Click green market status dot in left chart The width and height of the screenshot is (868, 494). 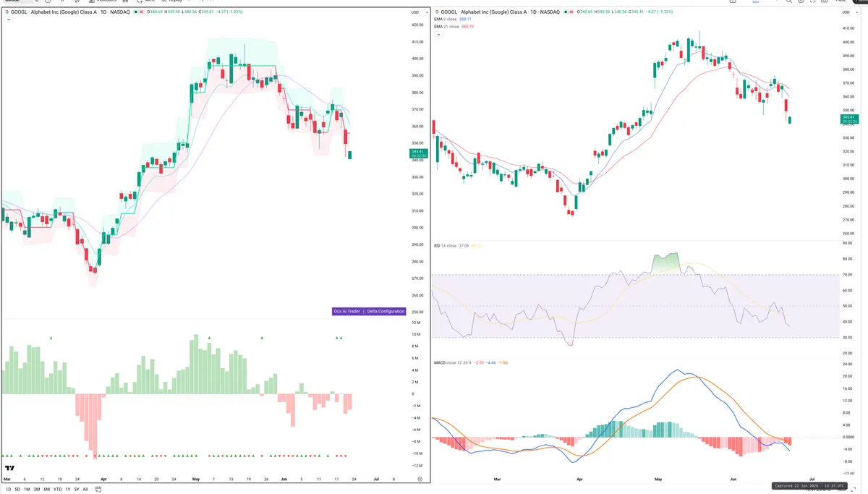click(x=135, y=12)
